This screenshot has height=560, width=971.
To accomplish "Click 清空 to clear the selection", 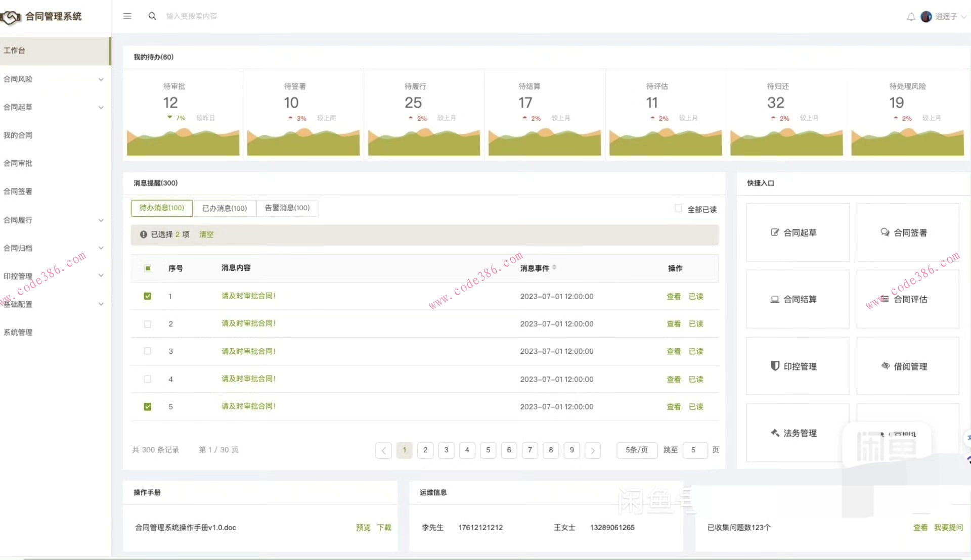I will pos(206,235).
